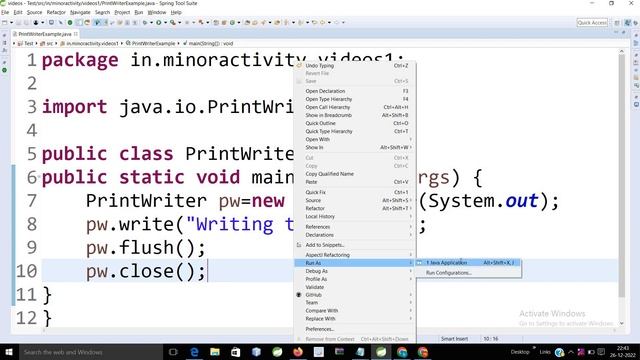Click the editor vertical scrollbar

coord(622,176)
